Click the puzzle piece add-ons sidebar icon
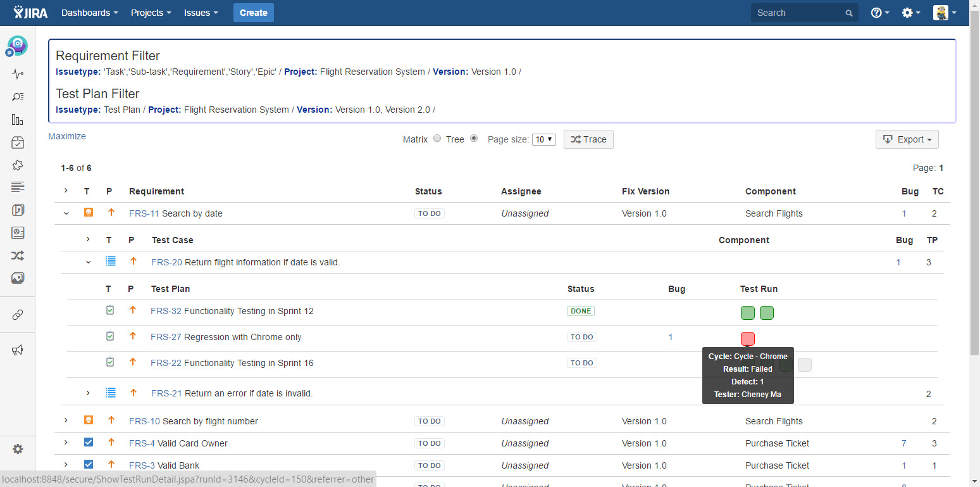980x487 pixels. (18, 165)
